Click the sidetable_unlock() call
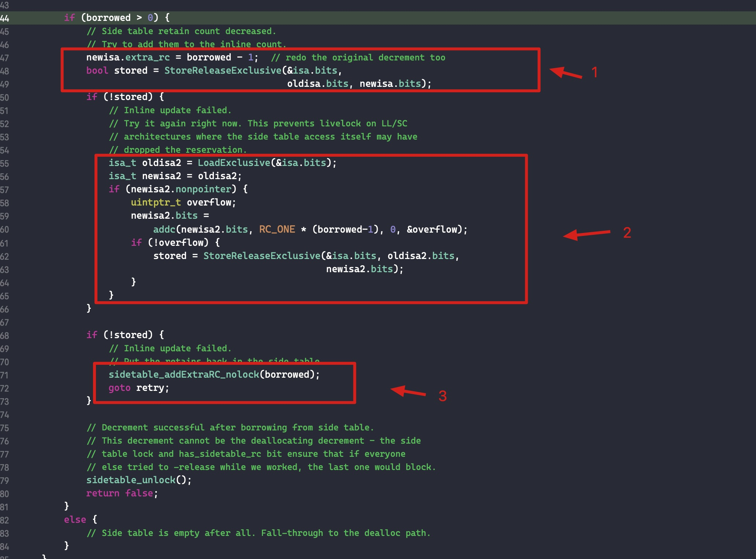The image size is (756, 559). click(138, 480)
